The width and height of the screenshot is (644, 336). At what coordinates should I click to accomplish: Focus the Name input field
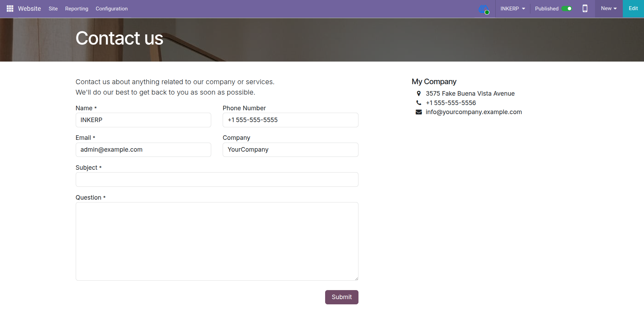point(143,120)
